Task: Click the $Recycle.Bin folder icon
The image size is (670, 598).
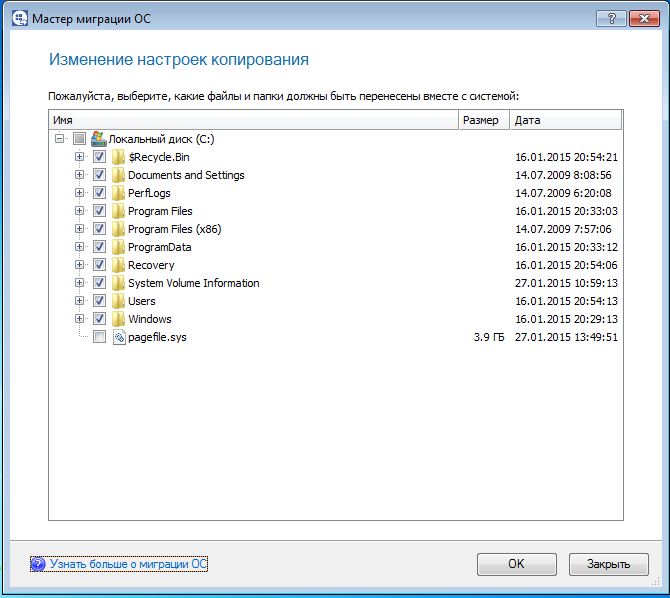Action: coord(118,157)
